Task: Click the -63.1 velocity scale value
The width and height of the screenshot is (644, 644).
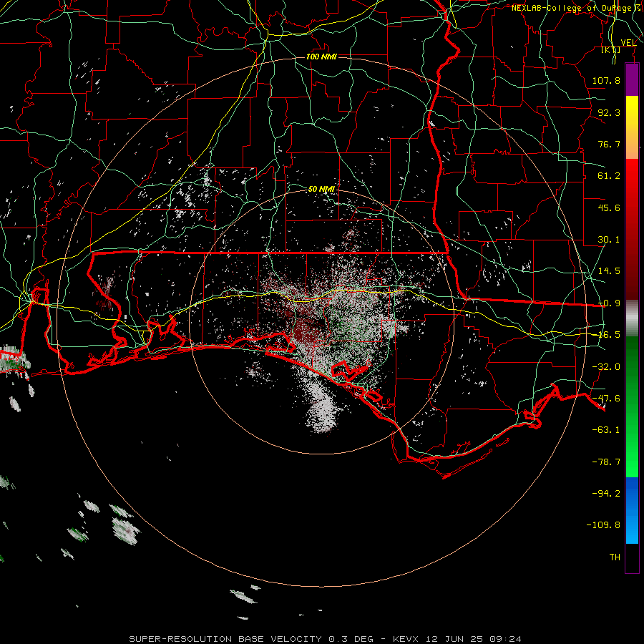Action: pyautogui.click(x=606, y=430)
